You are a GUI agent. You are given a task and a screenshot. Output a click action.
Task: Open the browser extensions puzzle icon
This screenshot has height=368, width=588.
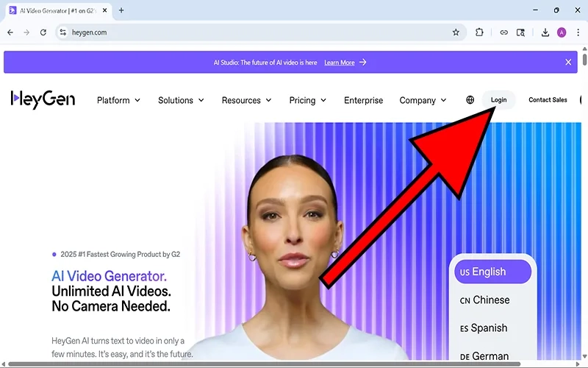pos(479,32)
